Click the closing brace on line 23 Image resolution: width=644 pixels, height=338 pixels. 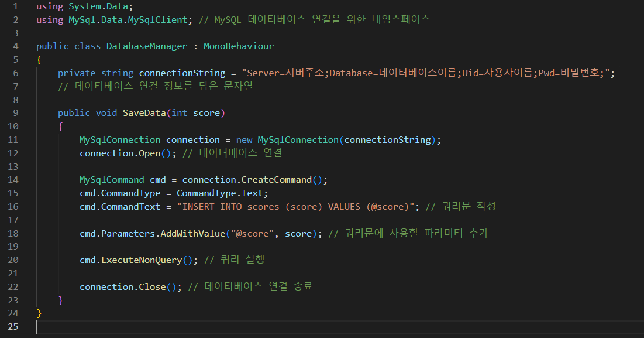61,300
